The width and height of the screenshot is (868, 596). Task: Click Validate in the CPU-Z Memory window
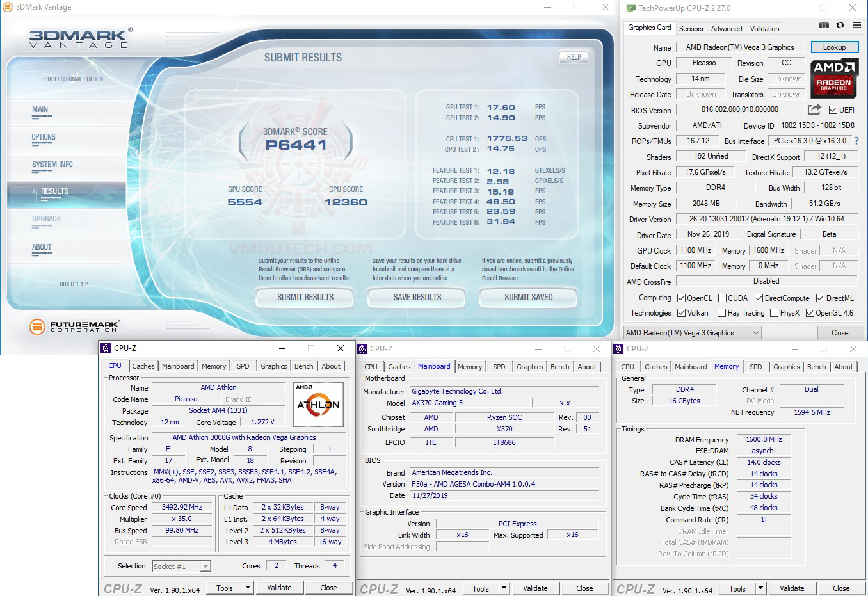[792, 588]
